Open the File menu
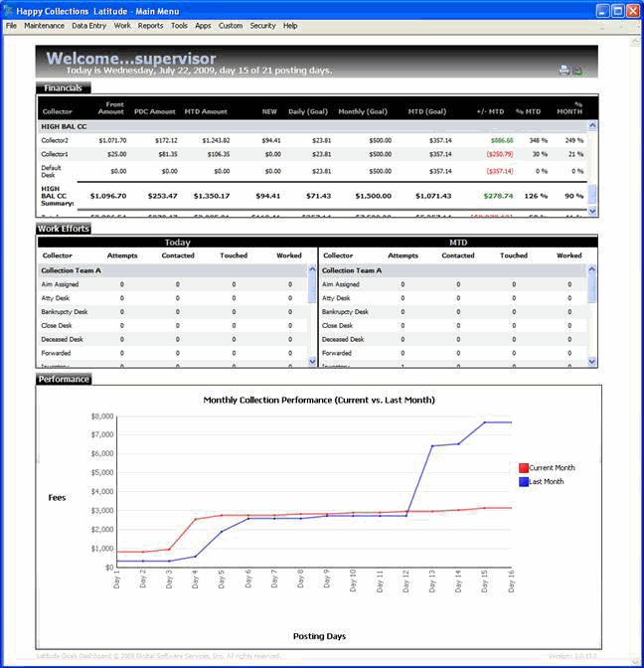The height and width of the screenshot is (668, 644). (11, 26)
